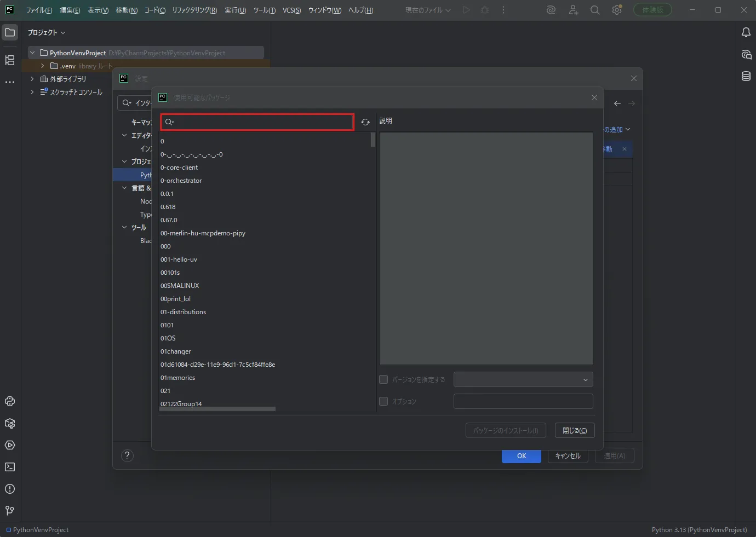Click the blue OK button
756x537 pixels.
[522, 455]
